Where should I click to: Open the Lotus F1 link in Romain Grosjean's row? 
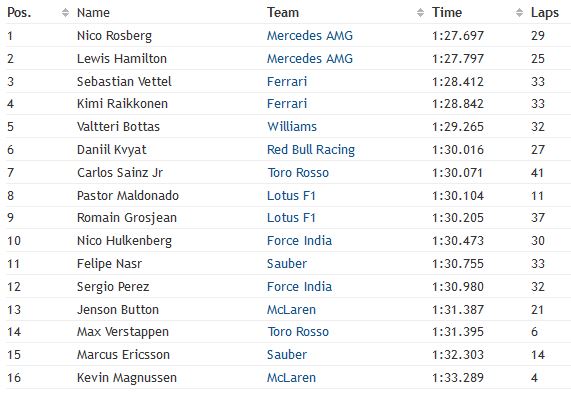291,218
